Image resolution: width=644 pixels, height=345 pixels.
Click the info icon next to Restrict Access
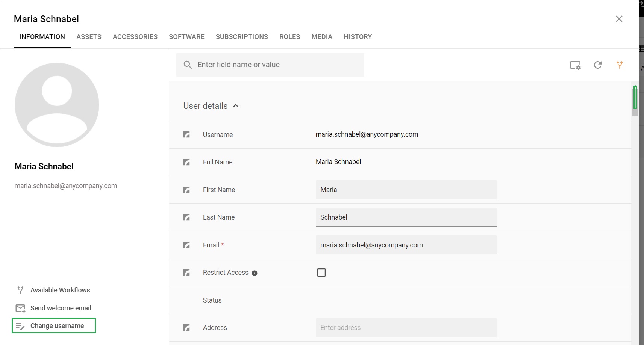coord(254,273)
